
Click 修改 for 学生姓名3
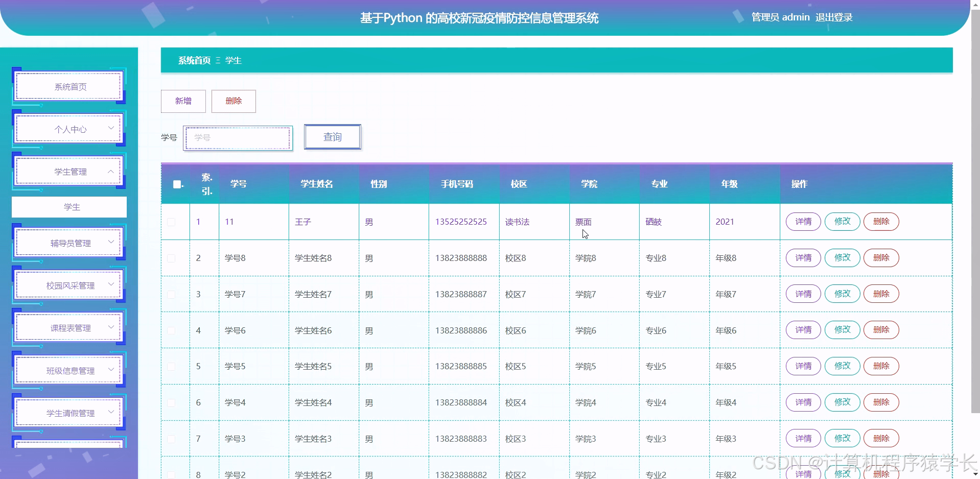(x=843, y=439)
